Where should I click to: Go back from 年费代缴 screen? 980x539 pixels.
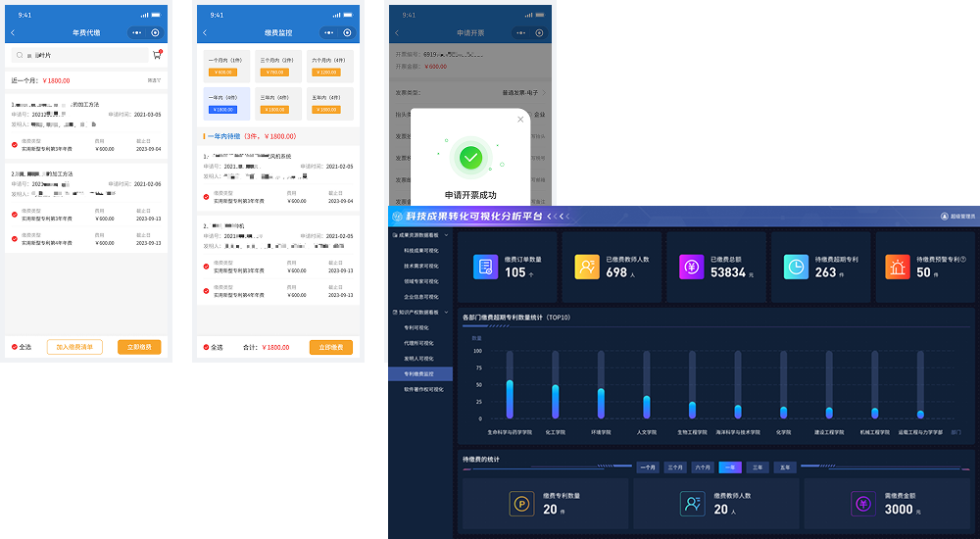click(x=13, y=32)
